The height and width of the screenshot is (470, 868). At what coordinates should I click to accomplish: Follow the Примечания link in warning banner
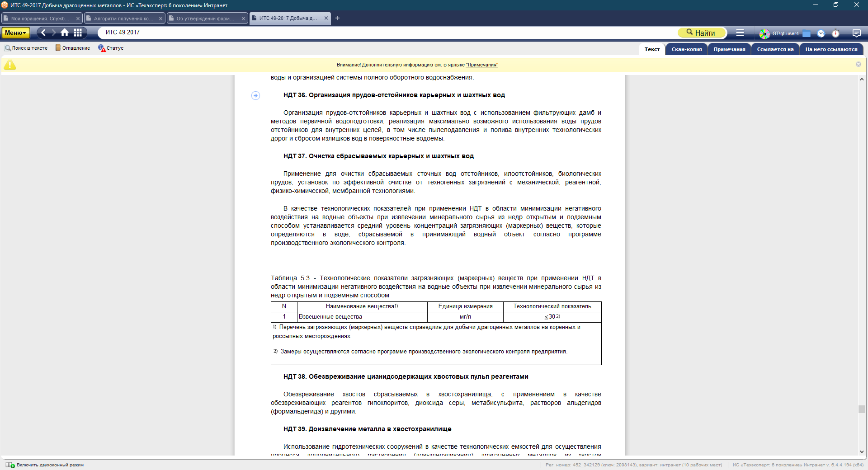[x=481, y=65]
